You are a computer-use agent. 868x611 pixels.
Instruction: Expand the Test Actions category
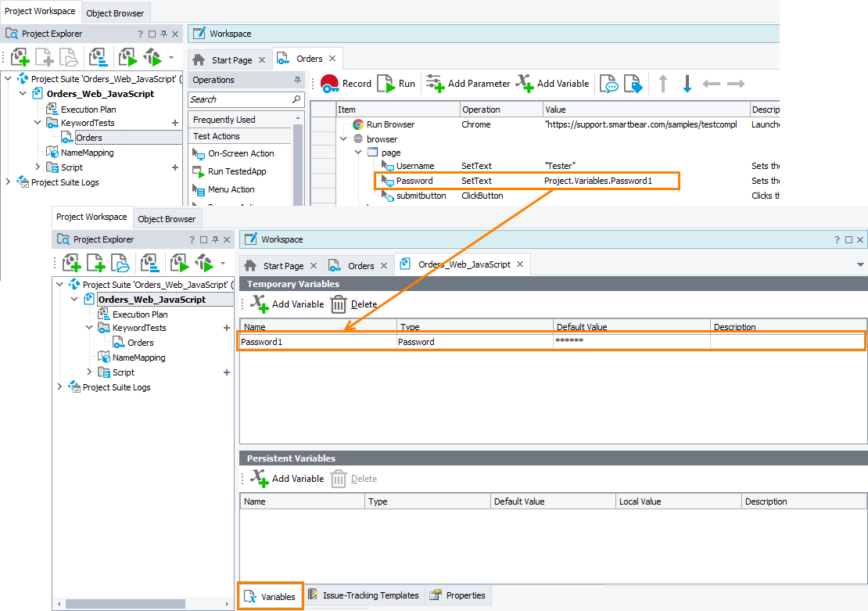217,136
